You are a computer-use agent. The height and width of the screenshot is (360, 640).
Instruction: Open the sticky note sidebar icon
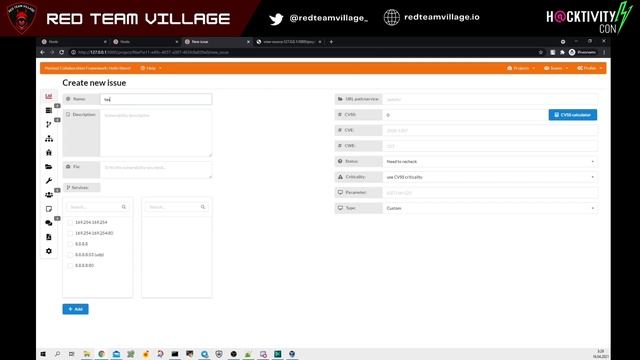(x=49, y=209)
